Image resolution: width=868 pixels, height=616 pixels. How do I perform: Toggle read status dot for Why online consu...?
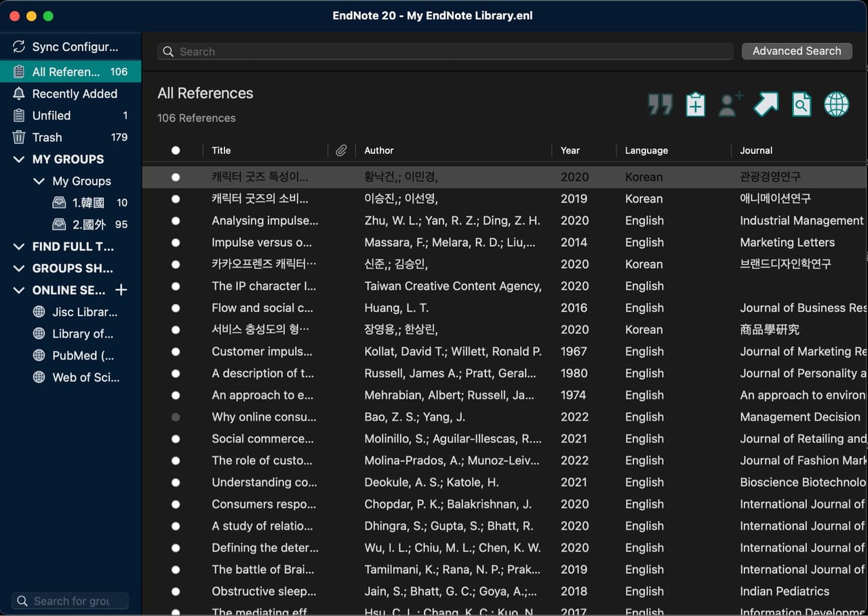click(176, 417)
